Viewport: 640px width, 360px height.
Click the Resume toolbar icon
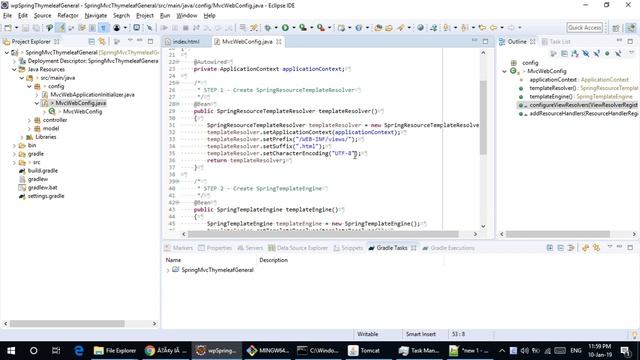point(164,28)
